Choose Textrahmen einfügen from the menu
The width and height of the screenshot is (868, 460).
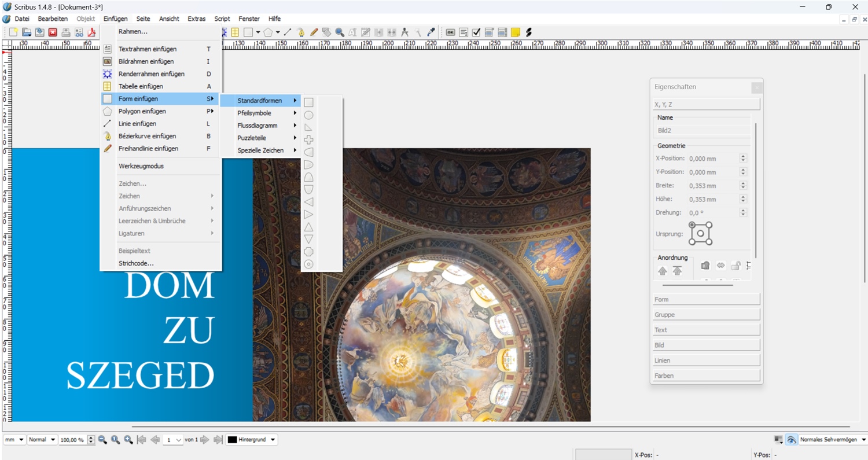(x=160, y=49)
